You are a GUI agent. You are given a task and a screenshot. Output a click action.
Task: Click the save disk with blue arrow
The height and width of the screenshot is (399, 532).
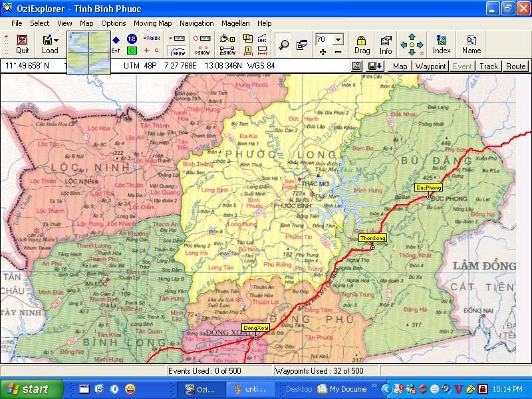click(x=375, y=66)
